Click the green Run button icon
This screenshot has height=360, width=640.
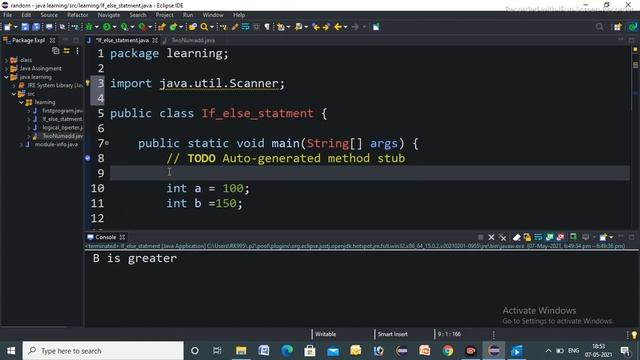(x=107, y=27)
